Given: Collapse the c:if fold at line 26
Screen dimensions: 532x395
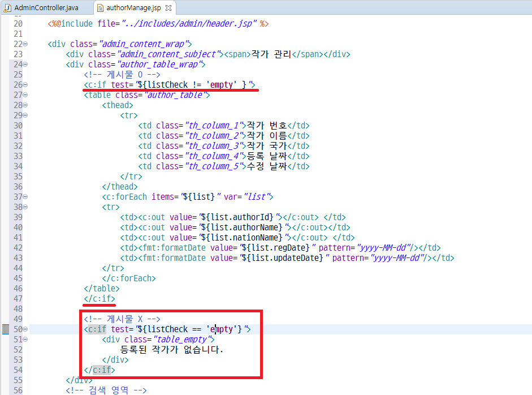Looking at the screenshot, I should [x=25, y=84].
